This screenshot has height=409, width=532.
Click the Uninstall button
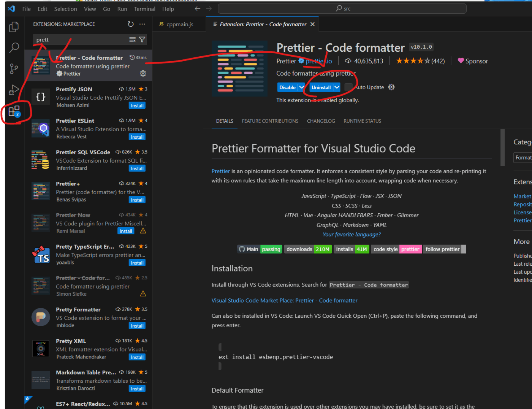[321, 87]
